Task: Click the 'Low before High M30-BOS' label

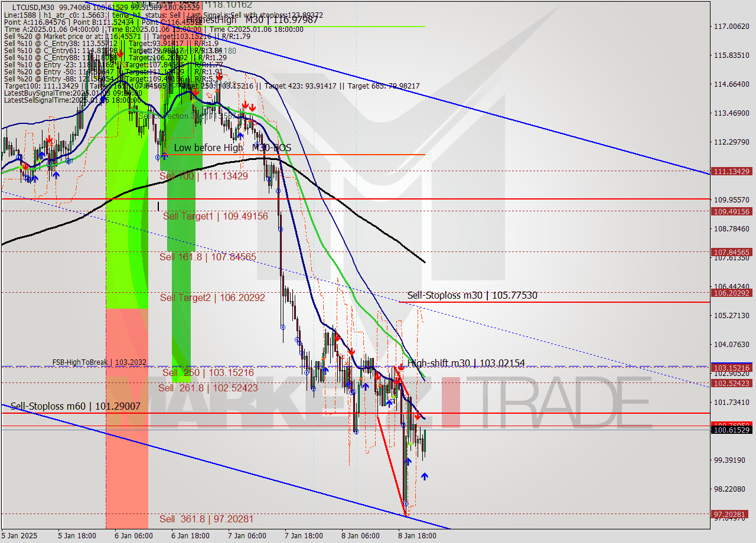Action: click(233, 148)
